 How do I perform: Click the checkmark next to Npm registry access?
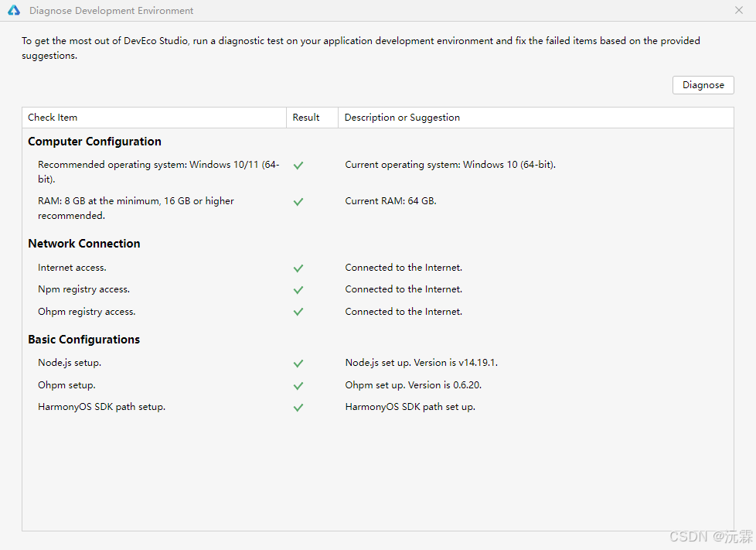click(298, 290)
